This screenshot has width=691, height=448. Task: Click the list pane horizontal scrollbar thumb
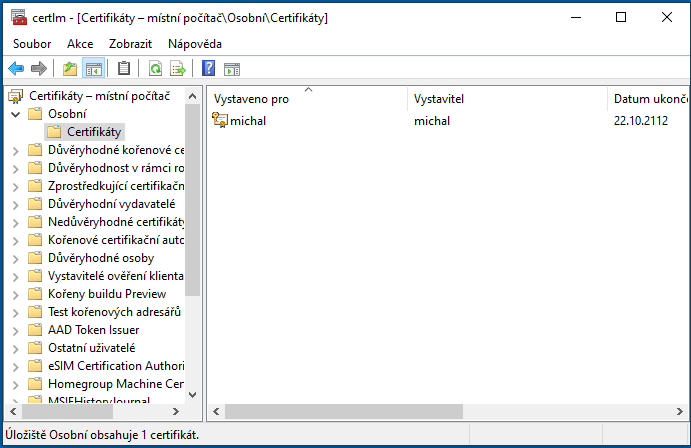click(344, 411)
